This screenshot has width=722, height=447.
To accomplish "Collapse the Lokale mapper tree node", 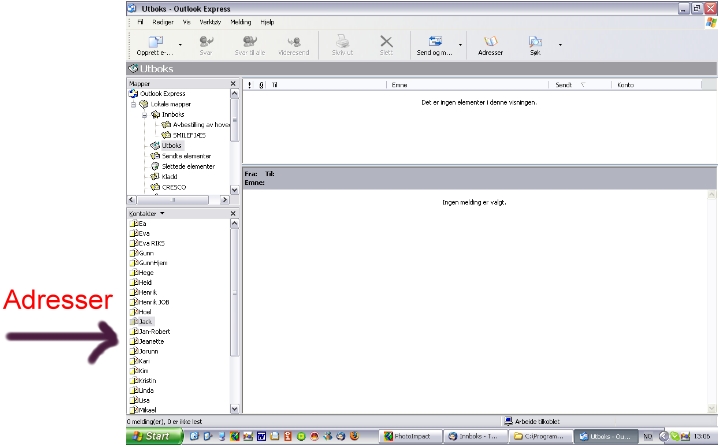I will (134, 104).
